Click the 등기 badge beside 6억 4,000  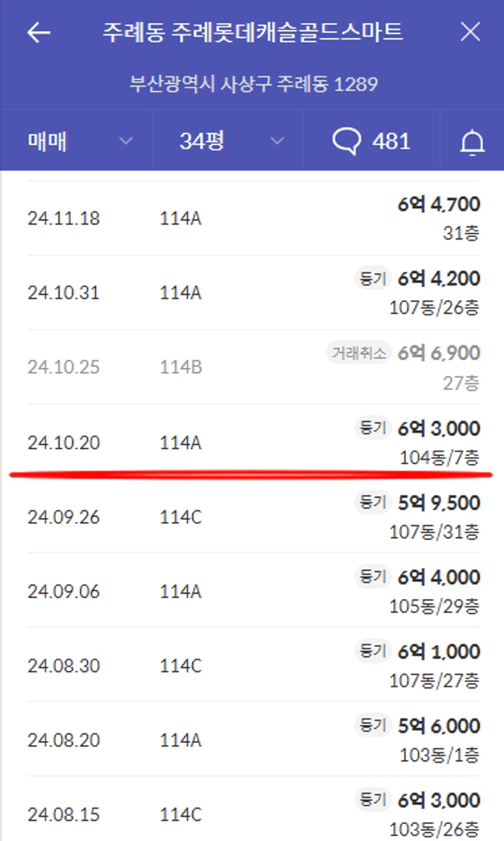coord(372,577)
